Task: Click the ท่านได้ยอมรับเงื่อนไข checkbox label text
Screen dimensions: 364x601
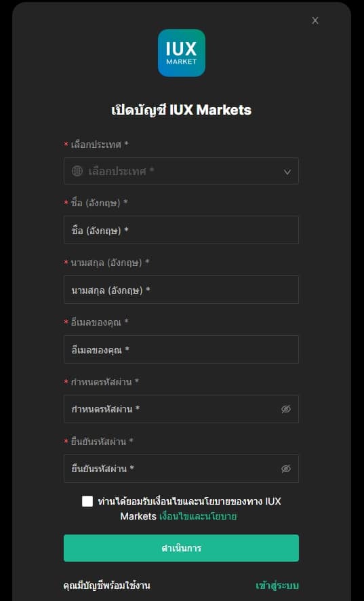Action: pos(189,509)
